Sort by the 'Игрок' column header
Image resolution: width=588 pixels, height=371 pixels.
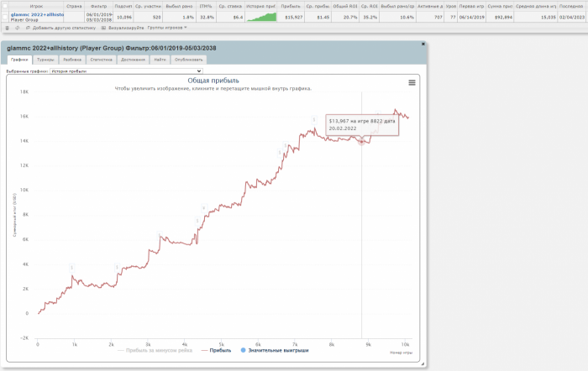[x=36, y=7]
